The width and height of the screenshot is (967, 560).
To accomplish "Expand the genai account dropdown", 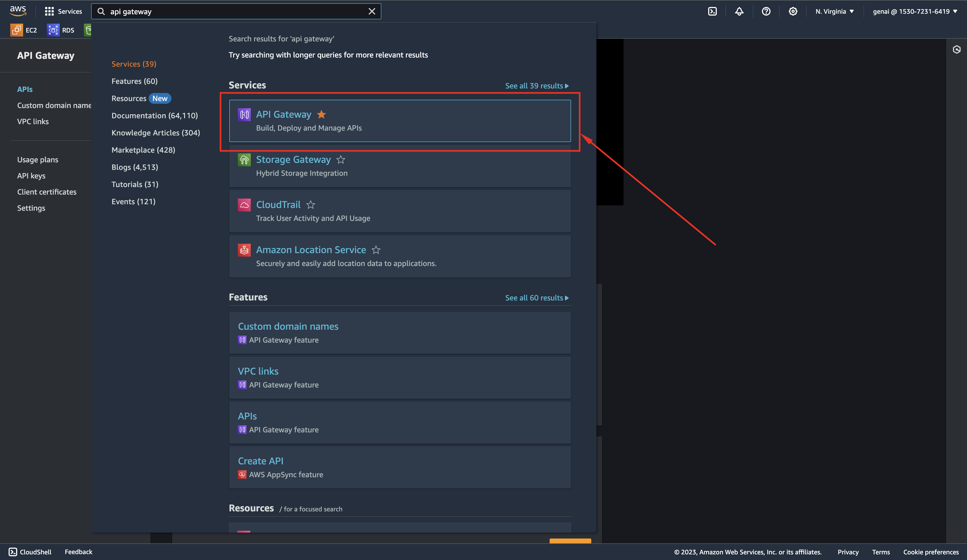I will [915, 12].
